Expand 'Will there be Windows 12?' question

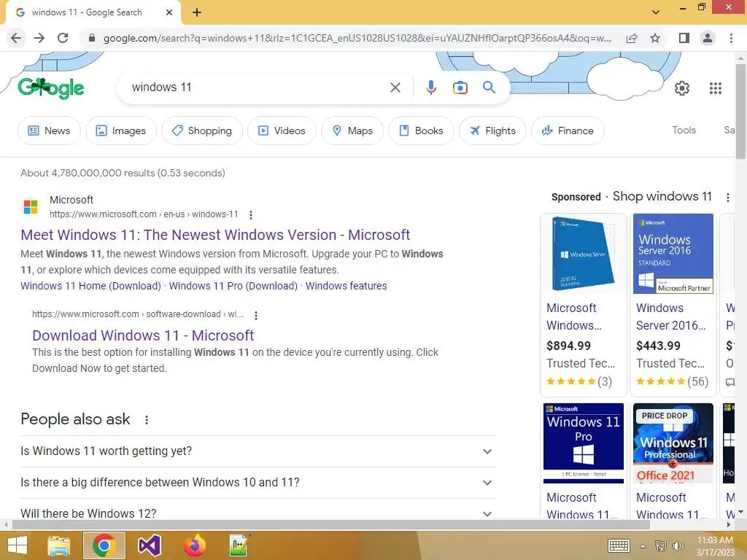click(258, 513)
